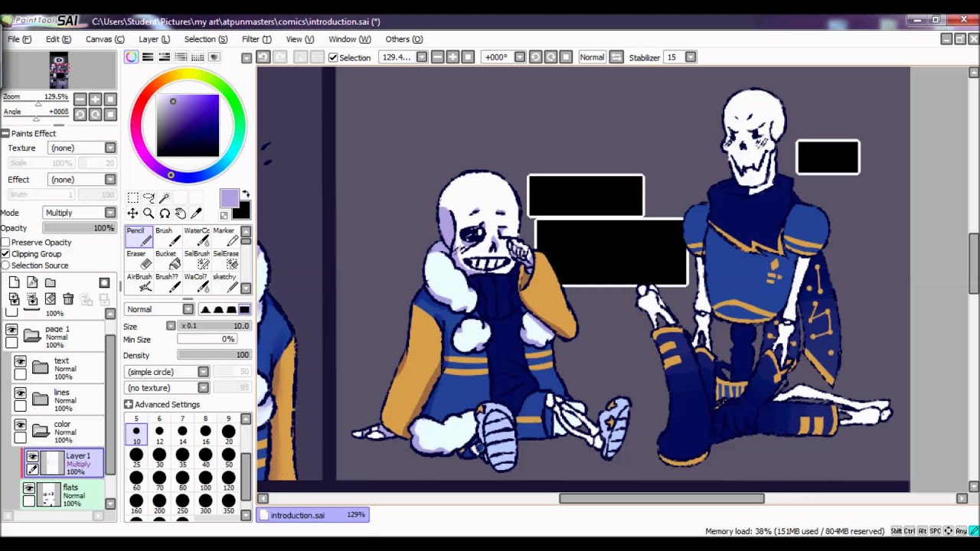Toggle the Selection checkbox in the toolbar

pyautogui.click(x=333, y=57)
